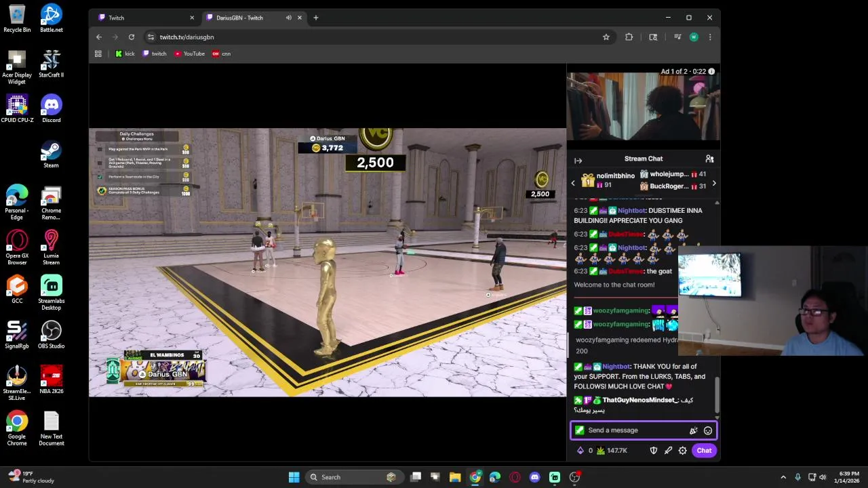Click the taskbar Search box

354,477
